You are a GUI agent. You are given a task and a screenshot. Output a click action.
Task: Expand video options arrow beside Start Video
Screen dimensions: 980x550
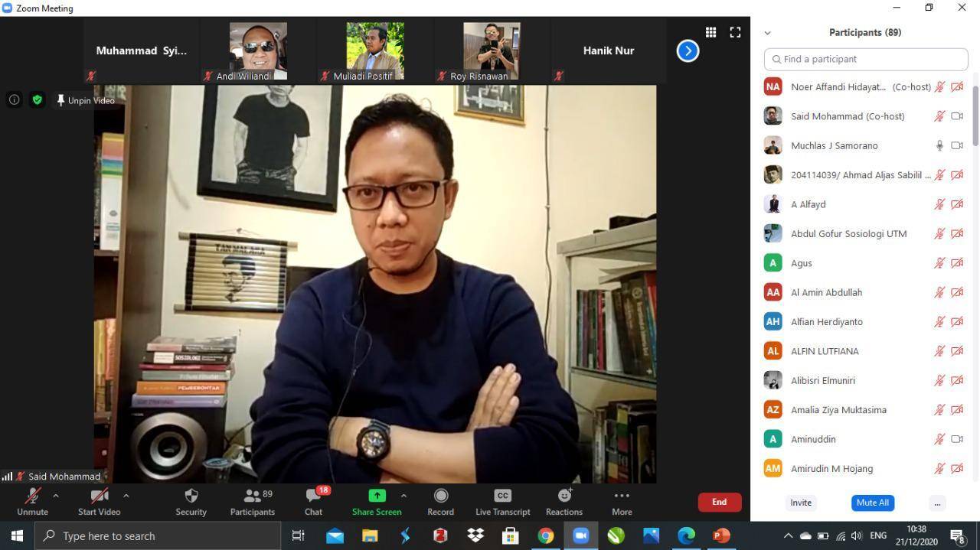pos(126,496)
